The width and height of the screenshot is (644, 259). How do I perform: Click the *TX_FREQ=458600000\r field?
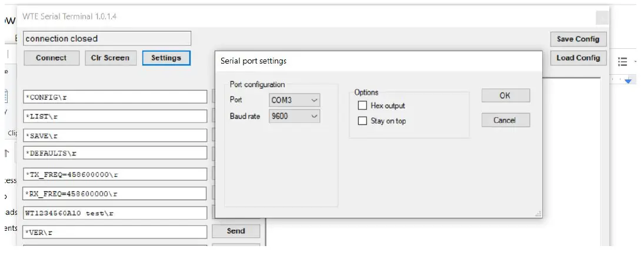[115, 174]
